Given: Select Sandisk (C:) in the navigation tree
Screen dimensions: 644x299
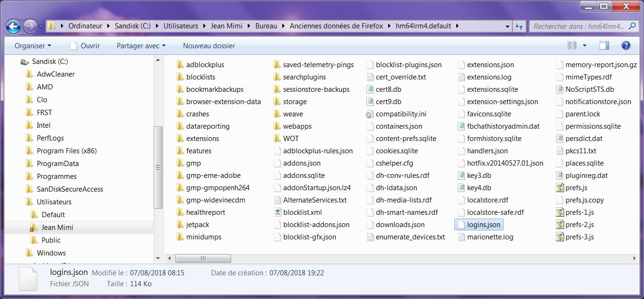Looking at the screenshot, I should pos(50,62).
